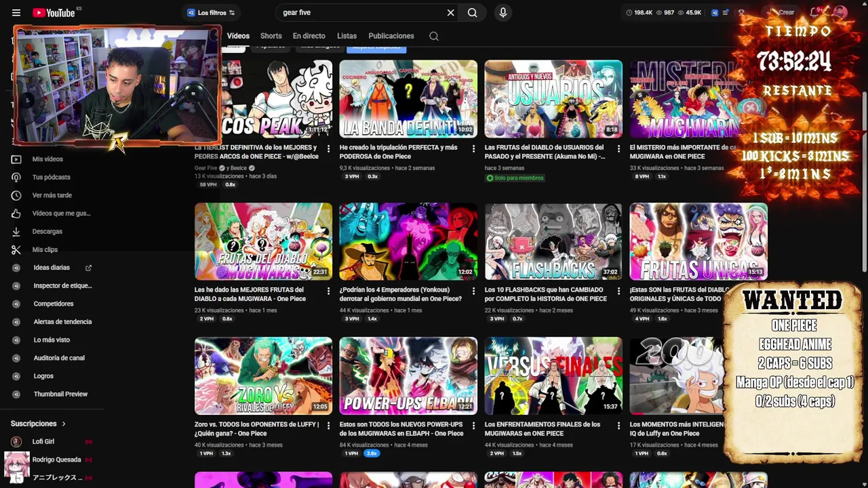Open the 'FLASHBACKS' video thumbnail
868x488 pixels.
point(553,241)
